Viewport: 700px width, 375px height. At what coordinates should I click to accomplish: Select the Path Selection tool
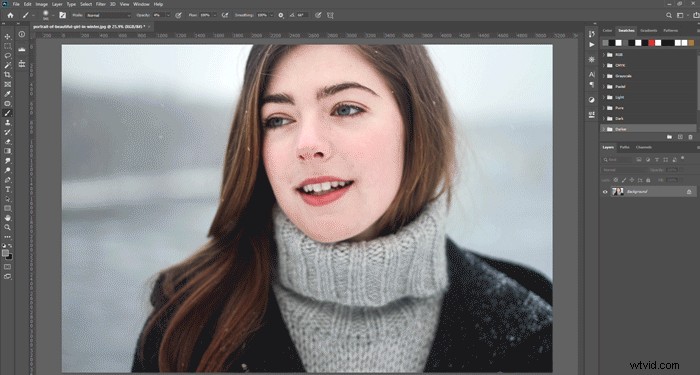tap(8, 199)
